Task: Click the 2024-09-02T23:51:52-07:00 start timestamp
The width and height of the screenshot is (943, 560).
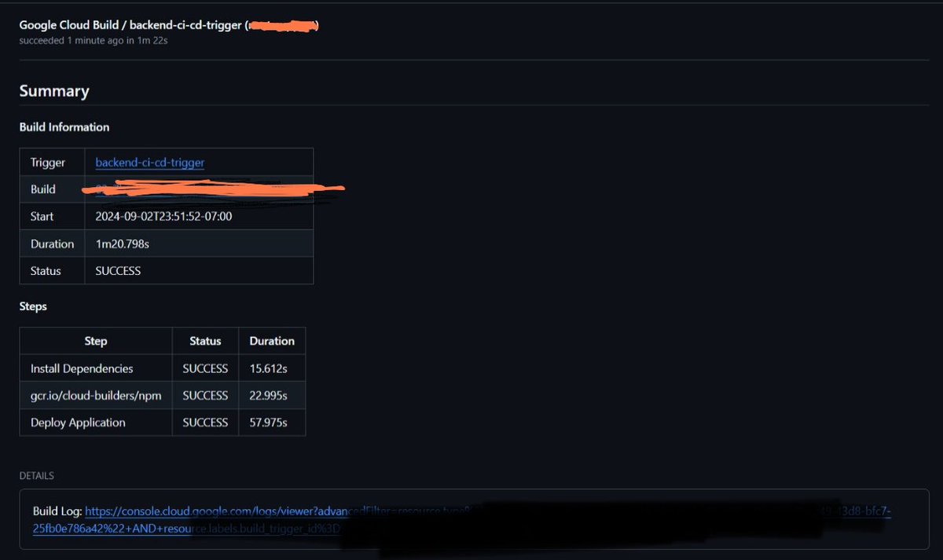Action: (x=163, y=217)
